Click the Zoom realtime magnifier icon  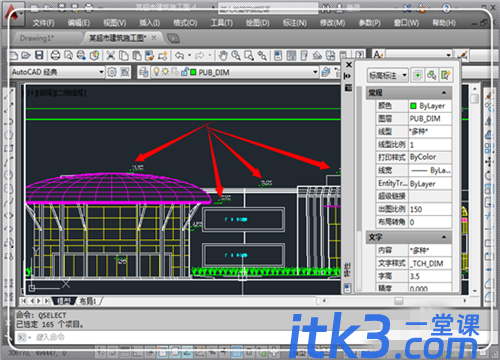tap(236, 55)
